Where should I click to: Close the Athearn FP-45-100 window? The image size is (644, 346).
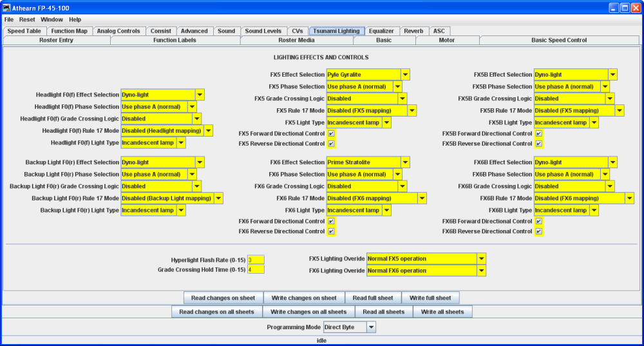point(635,8)
